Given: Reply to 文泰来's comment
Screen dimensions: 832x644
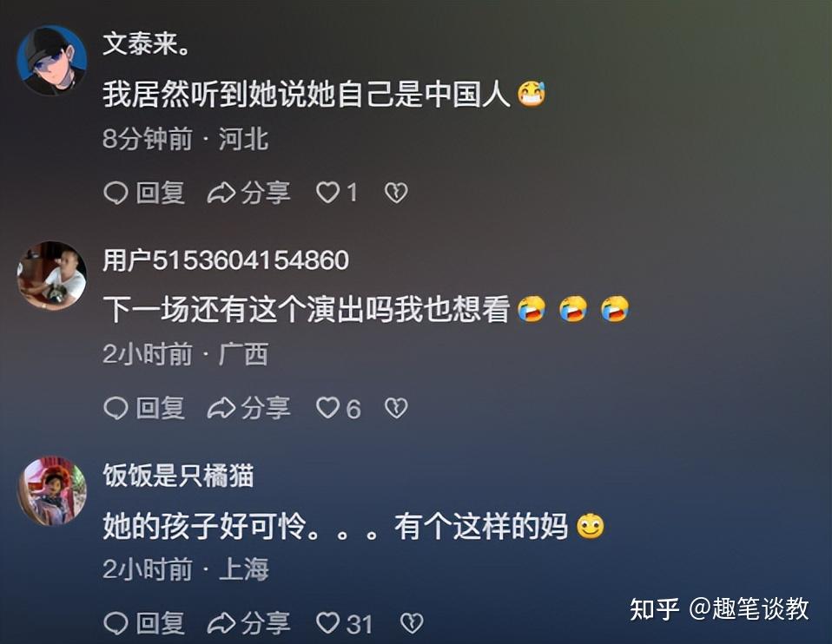Looking at the screenshot, I should [144, 193].
